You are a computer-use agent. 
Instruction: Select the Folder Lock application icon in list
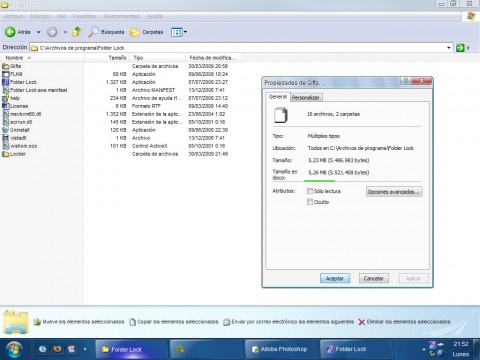[6, 82]
